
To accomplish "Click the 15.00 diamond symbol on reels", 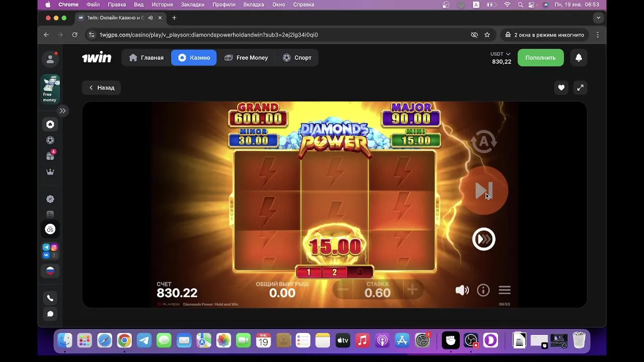I will [335, 246].
